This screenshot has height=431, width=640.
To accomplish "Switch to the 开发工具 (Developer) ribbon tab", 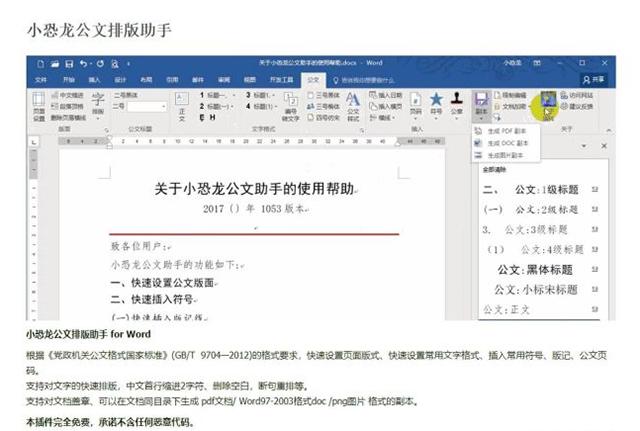I will (281, 80).
